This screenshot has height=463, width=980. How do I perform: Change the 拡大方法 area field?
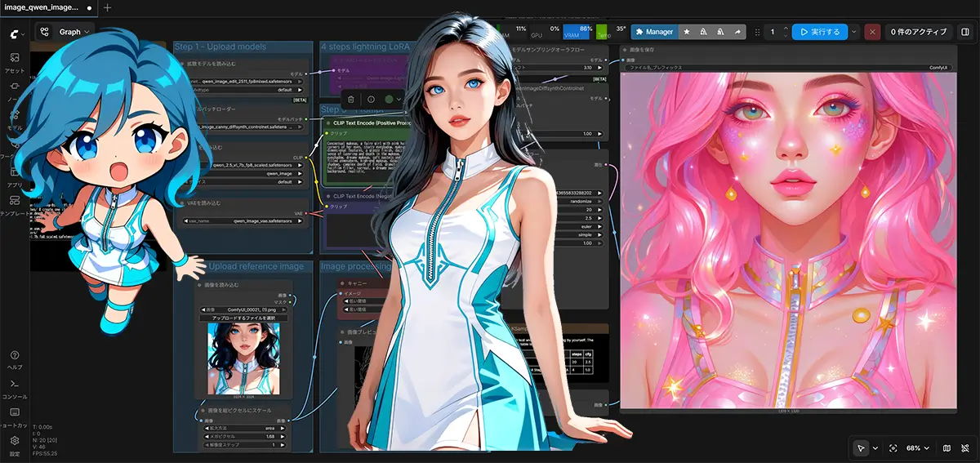[243, 428]
